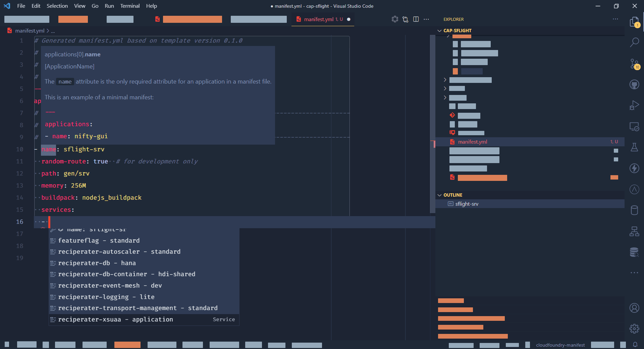Screen dimensions: 644x349
Task: Split the editor to the right
Action: tap(416, 19)
